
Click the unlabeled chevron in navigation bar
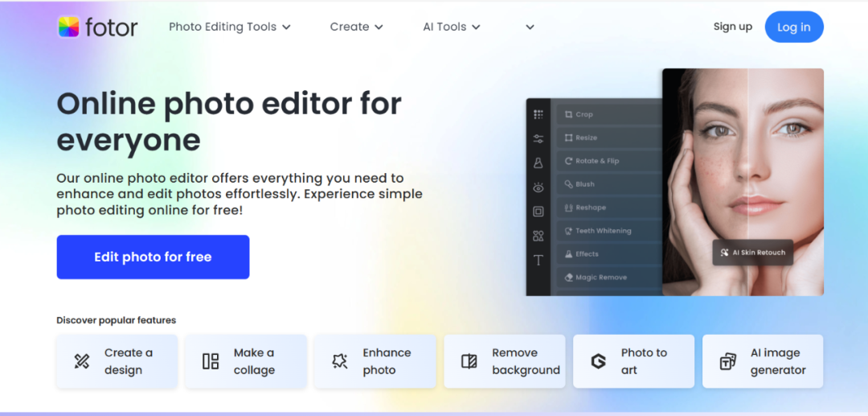pos(530,27)
